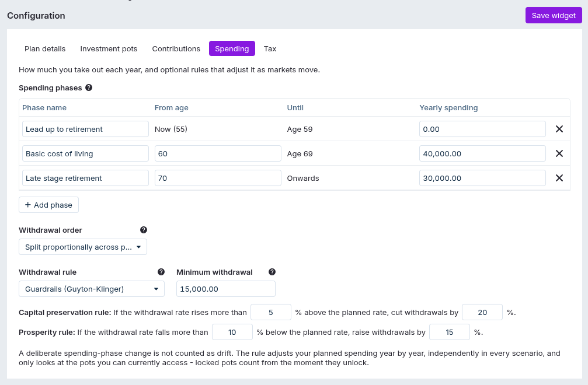This screenshot has width=588, height=385.
Task: Click the 'Prosperity rule:' label
Action: click(47, 332)
